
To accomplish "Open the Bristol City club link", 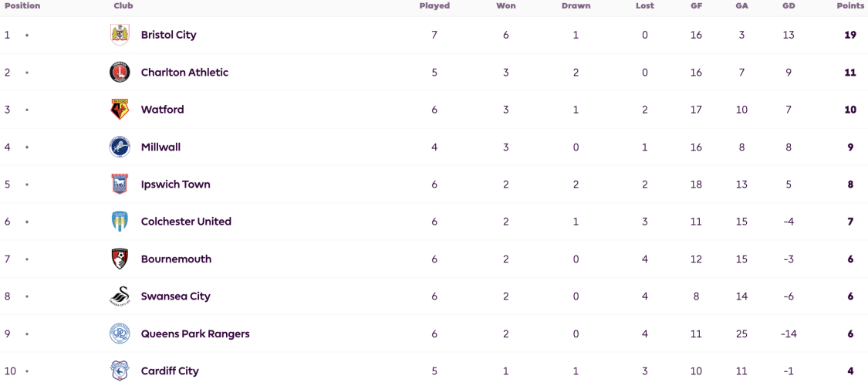I will tap(168, 35).
